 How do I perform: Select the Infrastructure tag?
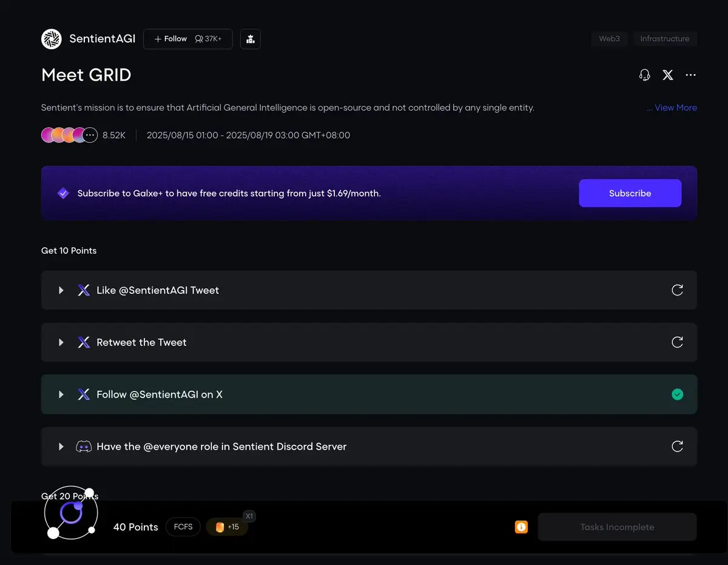coord(665,39)
